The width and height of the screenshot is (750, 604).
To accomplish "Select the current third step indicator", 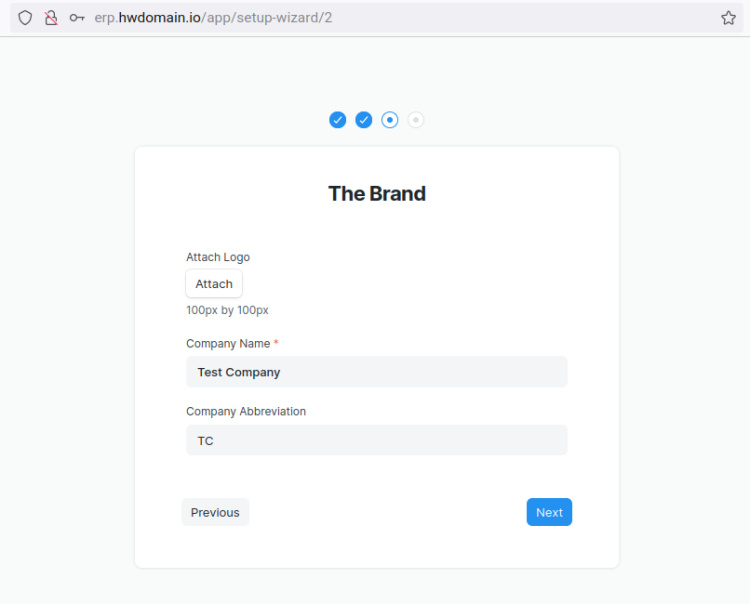I will click(390, 120).
